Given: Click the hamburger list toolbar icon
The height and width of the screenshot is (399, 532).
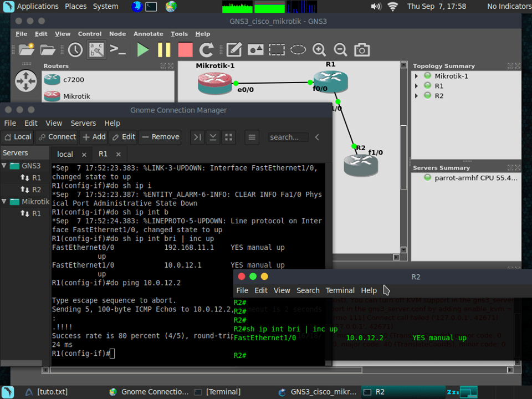Looking at the screenshot, I should click(252, 137).
